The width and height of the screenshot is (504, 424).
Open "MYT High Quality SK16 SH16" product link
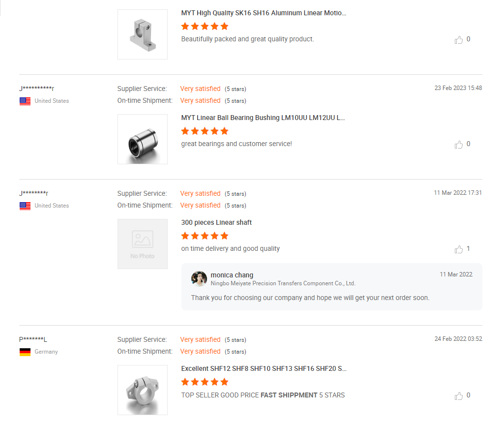point(264,13)
